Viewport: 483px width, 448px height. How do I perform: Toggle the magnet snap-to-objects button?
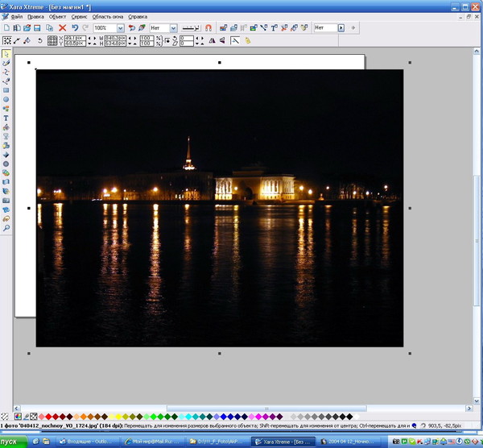point(208,28)
